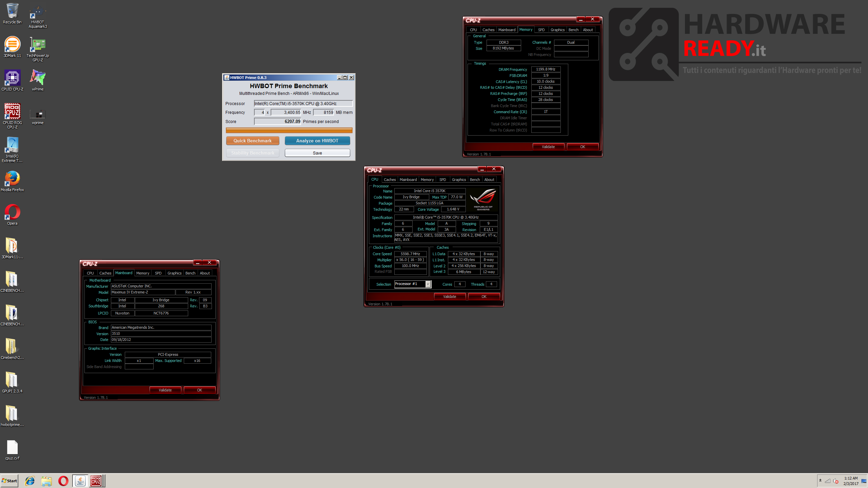Click DRAM Frequency value 1199.8 MHz
The image size is (868, 488).
click(546, 69)
